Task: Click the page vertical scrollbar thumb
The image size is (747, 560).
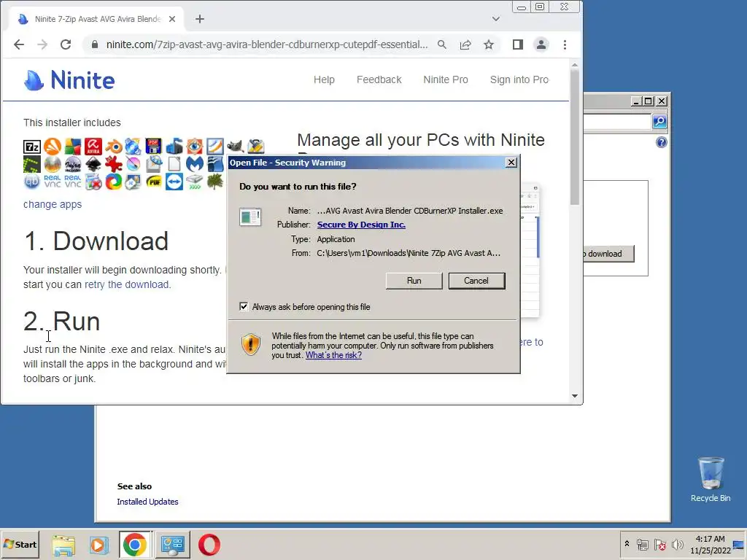Action: (575, 138)
